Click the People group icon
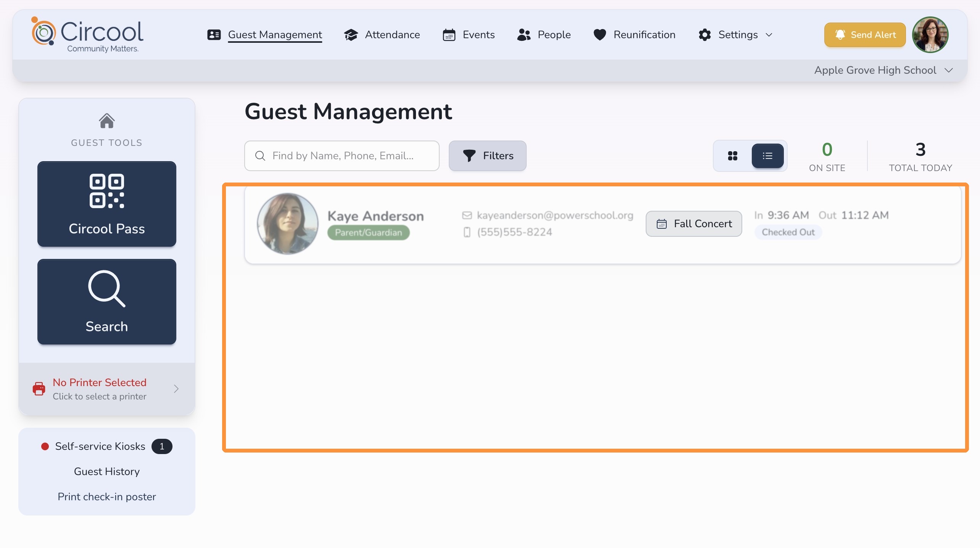 [x=524, y=35]
